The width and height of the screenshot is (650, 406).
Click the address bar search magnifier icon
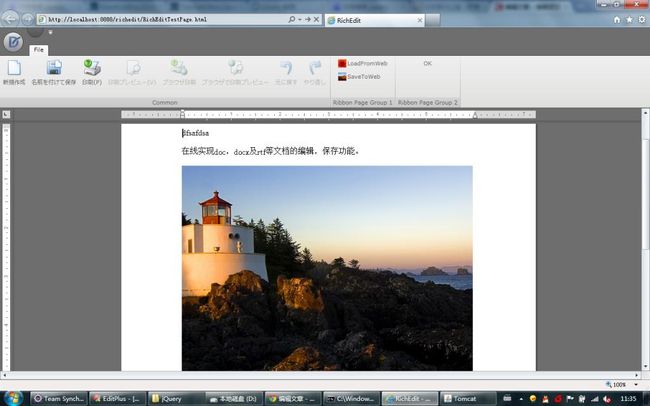point(291,19)
